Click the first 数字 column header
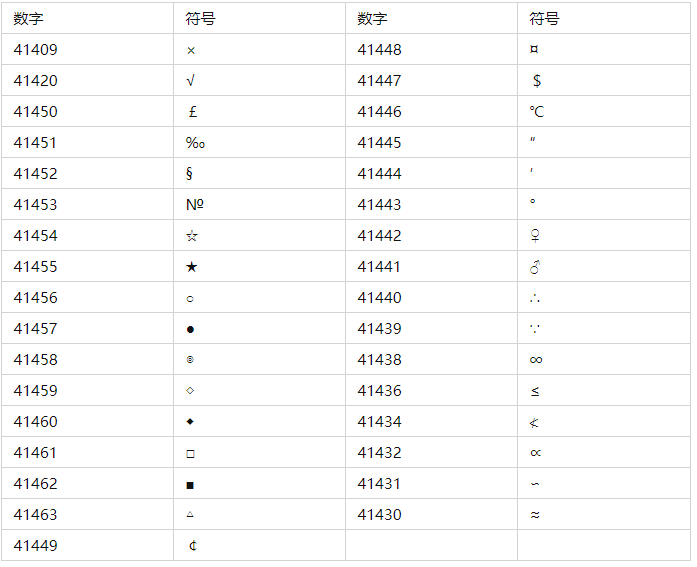 click(28, 19)
